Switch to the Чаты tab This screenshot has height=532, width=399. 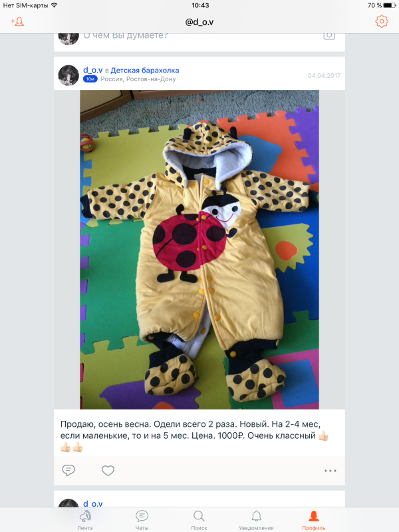click(x=142, y=520)
